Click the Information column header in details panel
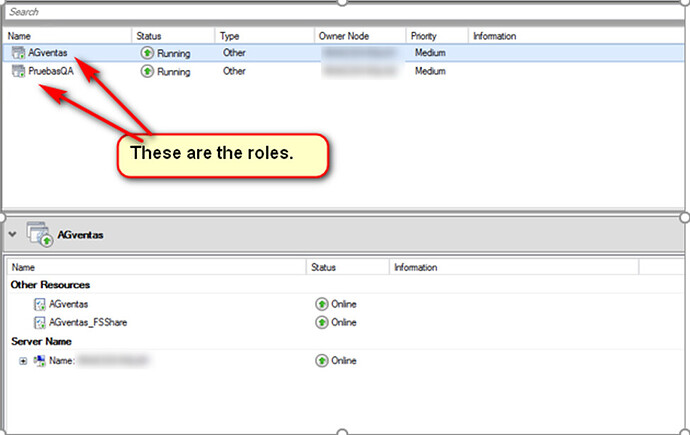This screenshot has width=690, height=435. click(416, 268)
